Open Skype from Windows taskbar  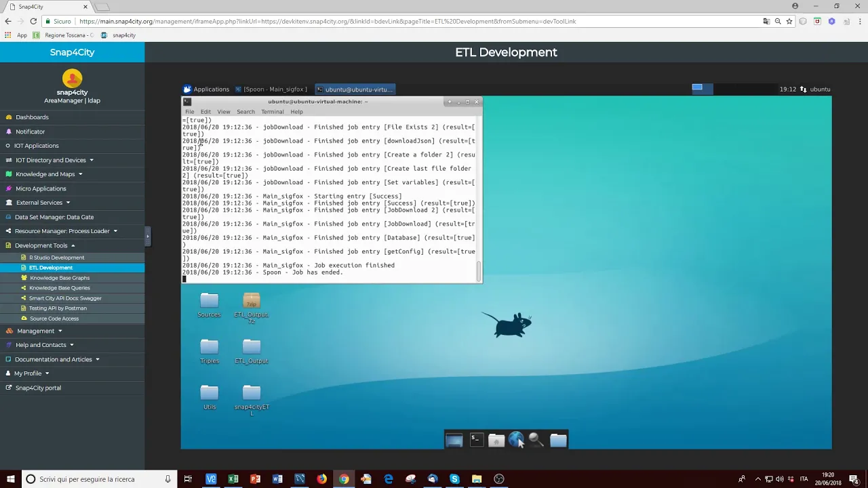coord(454,479)
